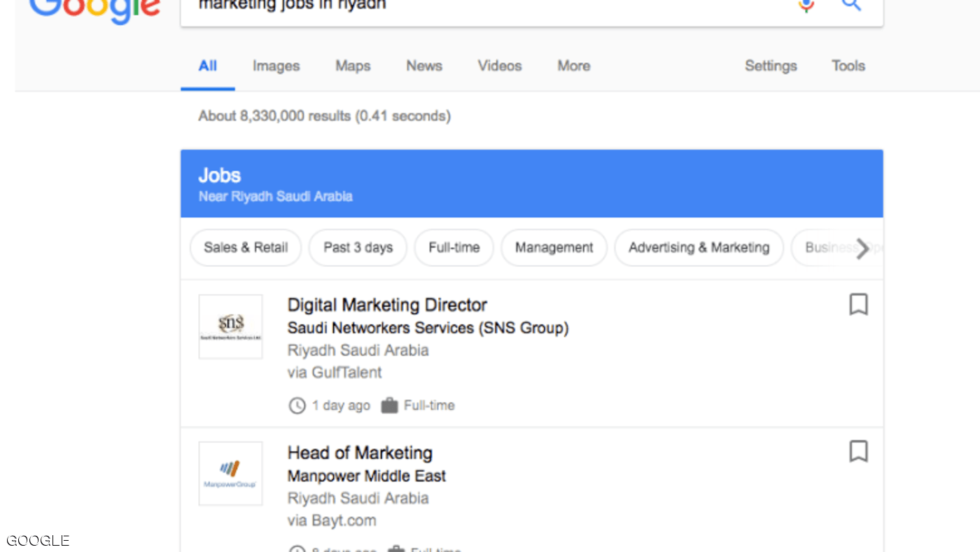
Task: Click the blue search magnifier icon
Action: tap(850, 5)
